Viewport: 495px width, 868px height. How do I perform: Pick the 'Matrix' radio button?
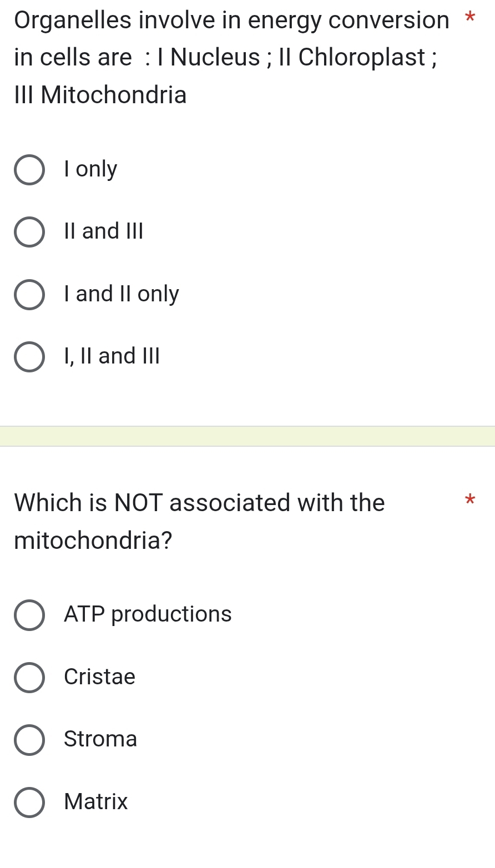tap(29, 802)
